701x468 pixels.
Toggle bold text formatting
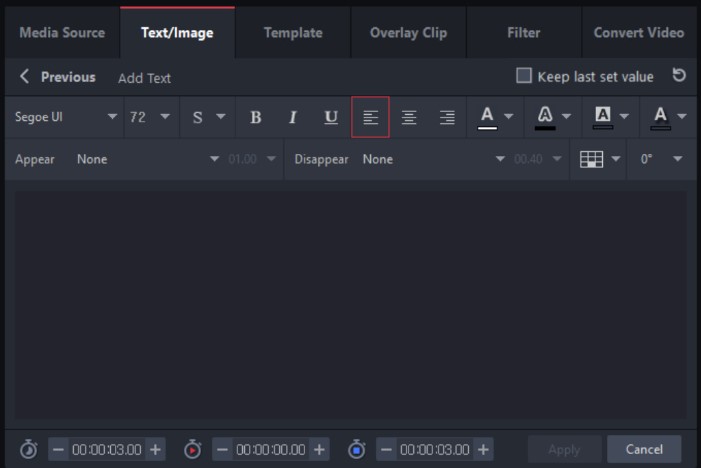pyautogui.click(x=255, y=117)
